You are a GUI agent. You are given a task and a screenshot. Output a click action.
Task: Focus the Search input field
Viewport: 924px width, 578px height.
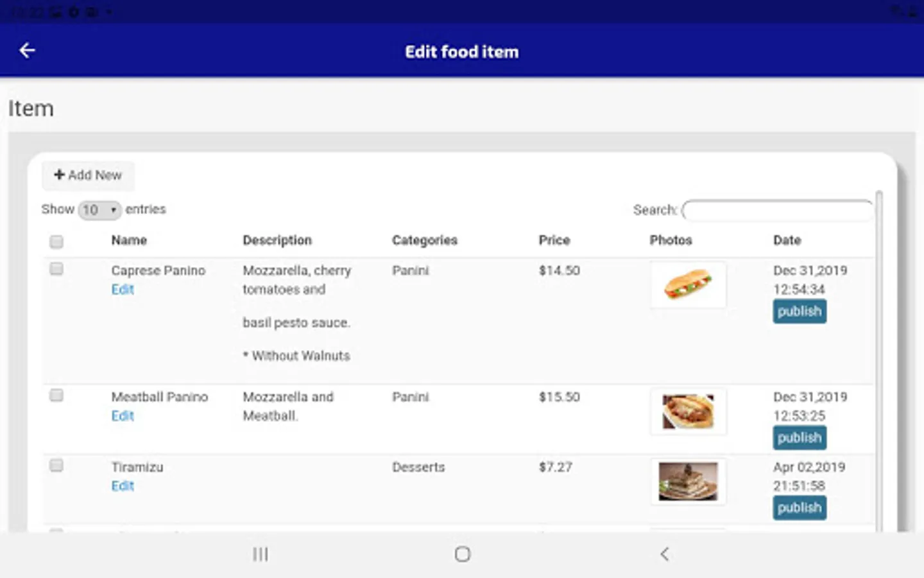pos(777,210)
